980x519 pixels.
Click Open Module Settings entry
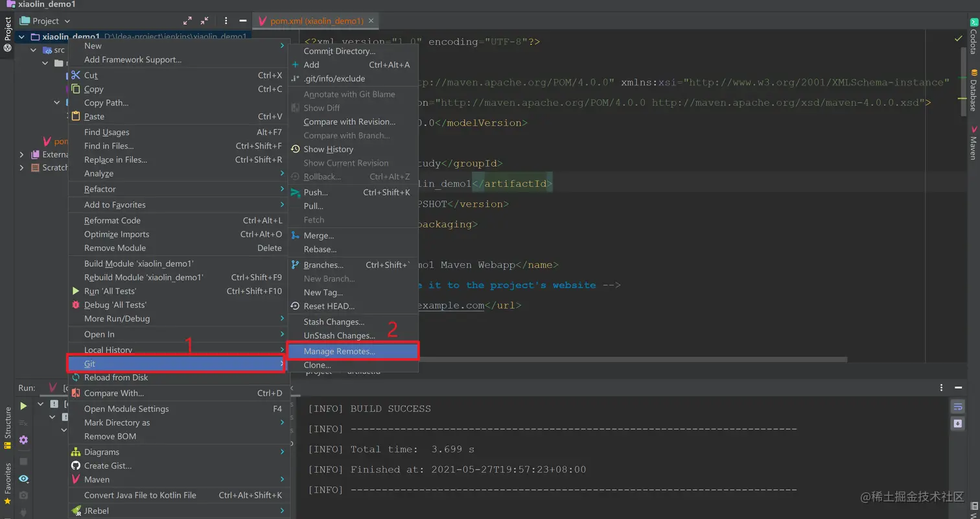pos(178,409)
